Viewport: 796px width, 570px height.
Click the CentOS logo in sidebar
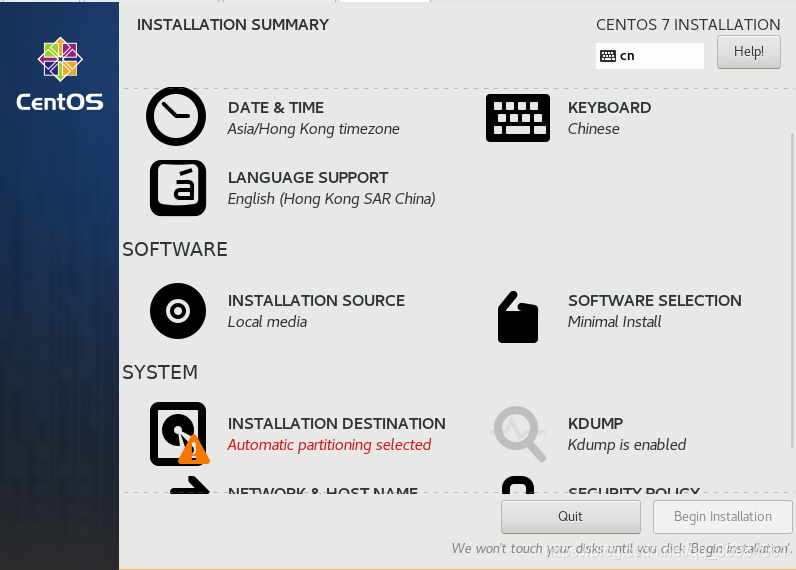tap(60, 74)
